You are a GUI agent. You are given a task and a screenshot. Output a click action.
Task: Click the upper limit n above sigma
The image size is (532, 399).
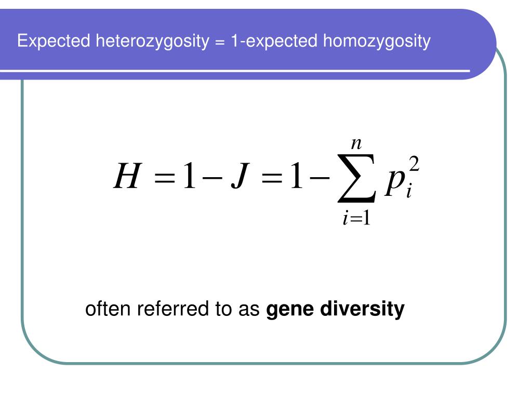pos(356,143)
